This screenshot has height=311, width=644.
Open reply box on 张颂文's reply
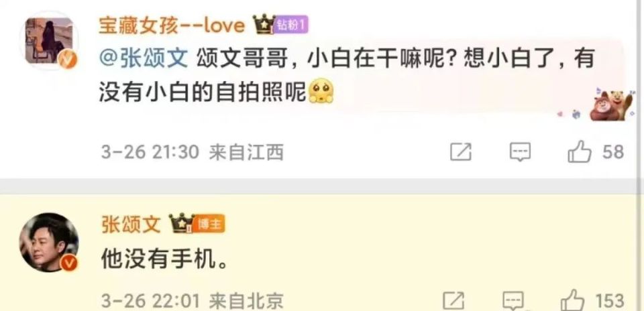pos(513,302)
